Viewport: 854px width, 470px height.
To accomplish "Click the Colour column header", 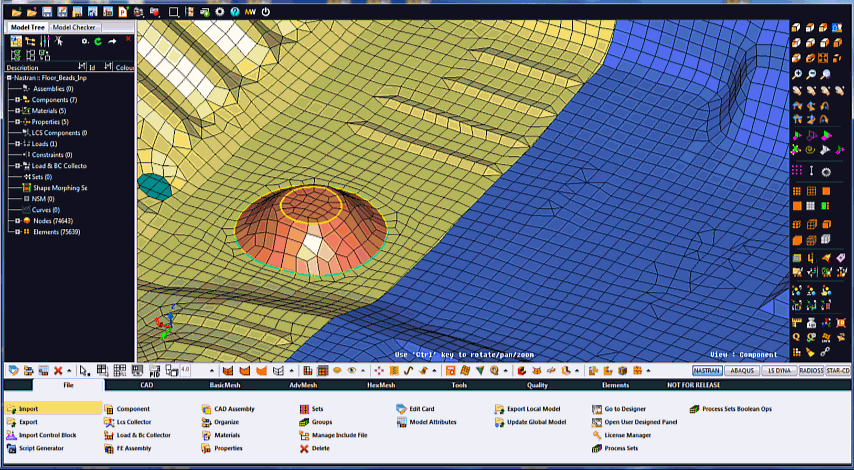I will coord(124,67).
